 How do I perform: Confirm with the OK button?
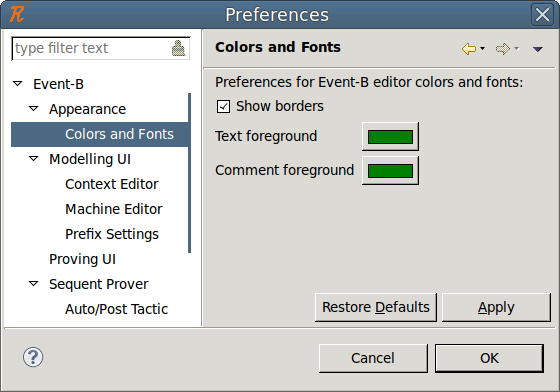coord(489,358)
